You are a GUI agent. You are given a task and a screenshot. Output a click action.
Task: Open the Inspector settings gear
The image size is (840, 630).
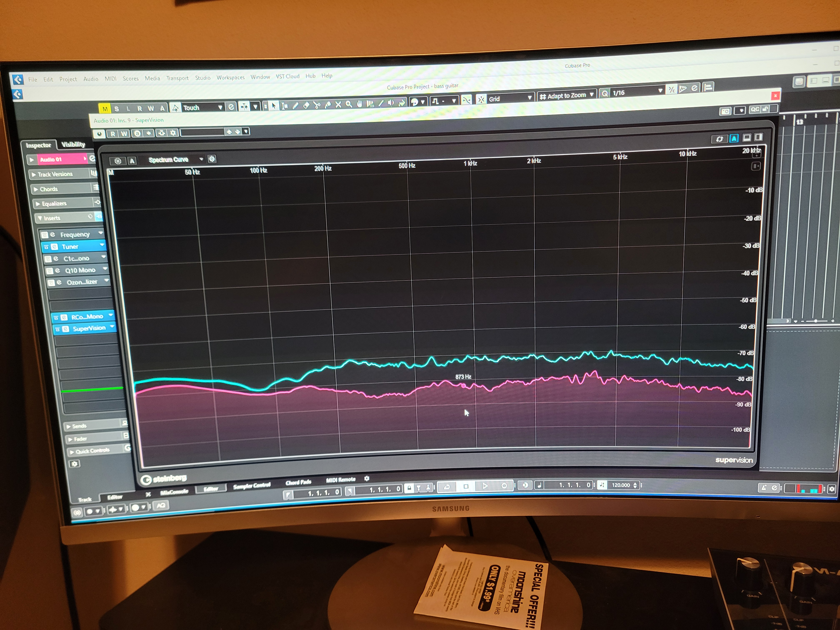[74, 464]
